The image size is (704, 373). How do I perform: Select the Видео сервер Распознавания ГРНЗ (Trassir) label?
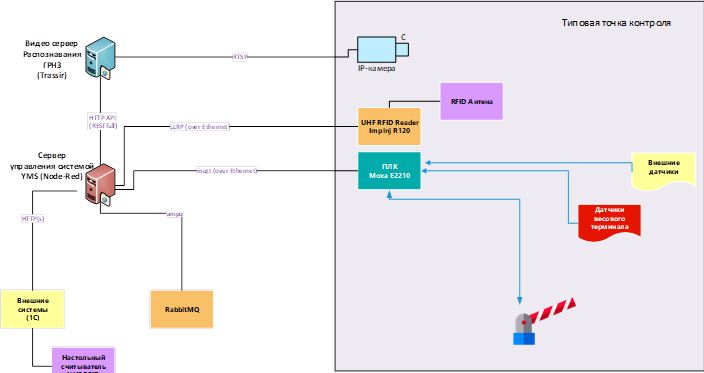click(52, 59)
